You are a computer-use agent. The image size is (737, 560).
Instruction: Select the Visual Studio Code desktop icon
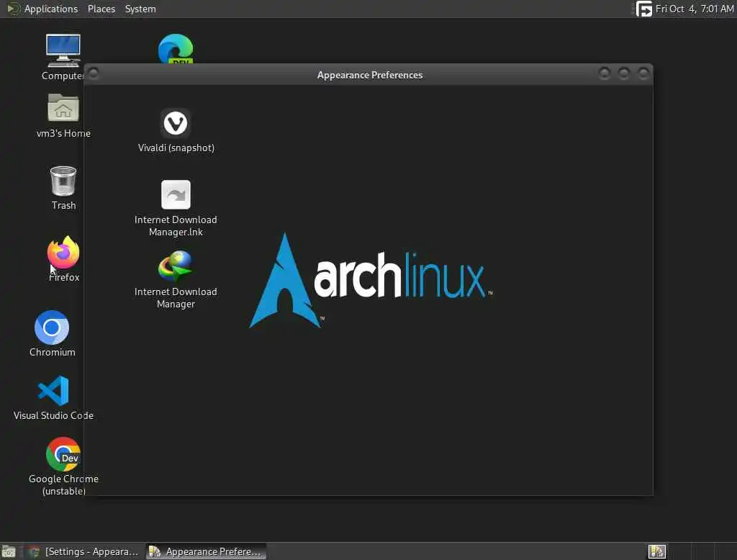(53, 391)
